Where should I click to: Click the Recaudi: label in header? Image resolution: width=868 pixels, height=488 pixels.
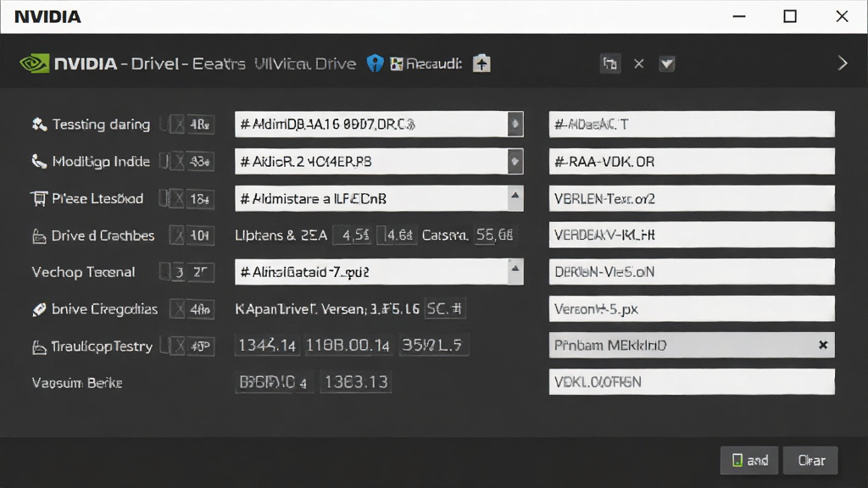[x=433, y=64]
